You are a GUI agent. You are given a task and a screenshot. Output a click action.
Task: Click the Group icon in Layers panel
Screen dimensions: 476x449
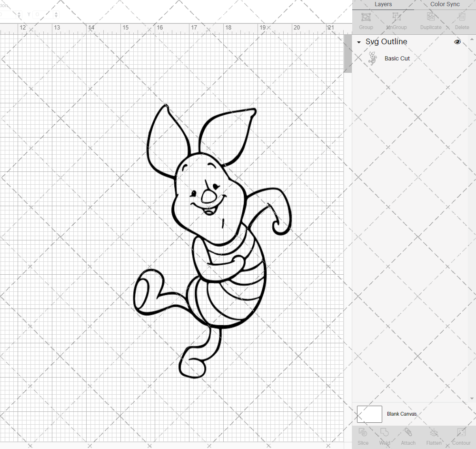366,17
